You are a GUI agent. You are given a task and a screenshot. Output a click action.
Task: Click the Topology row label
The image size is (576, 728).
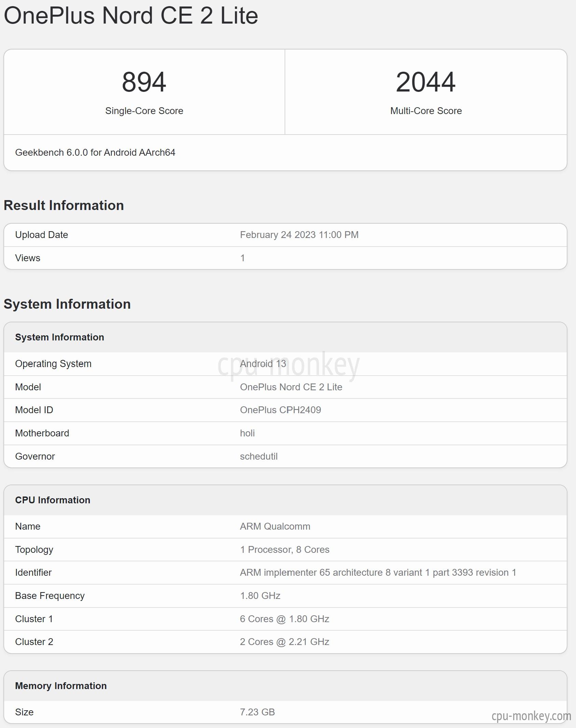pyautogui.click(x=34, y=550)
